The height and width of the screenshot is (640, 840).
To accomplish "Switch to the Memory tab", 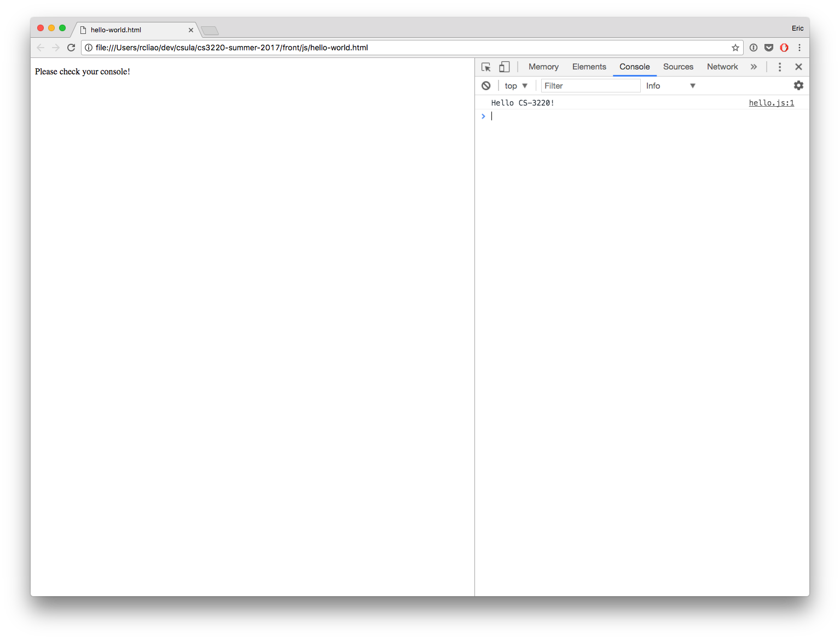I will tap(543, 67).
